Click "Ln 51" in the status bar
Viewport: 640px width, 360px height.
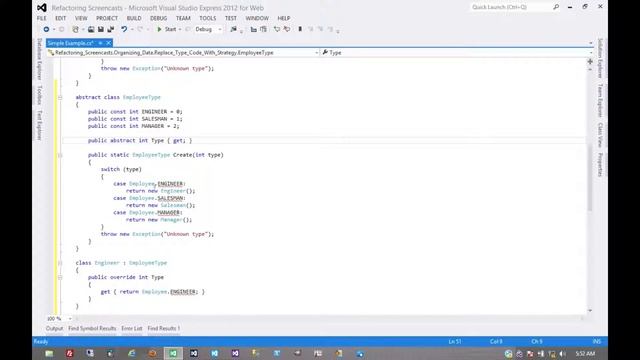coord(455,342)
